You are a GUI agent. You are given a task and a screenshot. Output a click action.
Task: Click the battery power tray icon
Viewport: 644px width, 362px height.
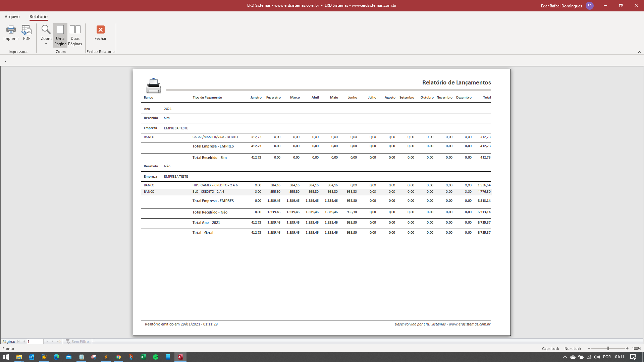[x=581, y=357]
